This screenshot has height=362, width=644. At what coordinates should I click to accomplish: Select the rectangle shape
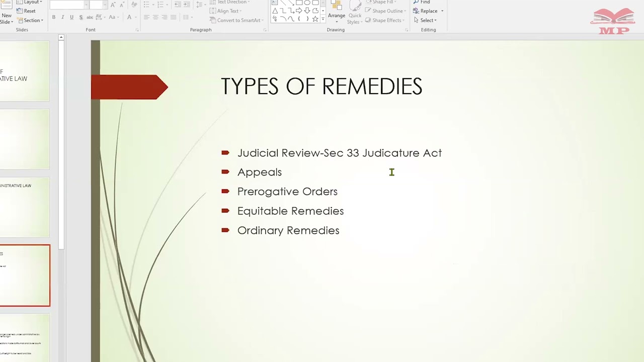click(299, 3)
